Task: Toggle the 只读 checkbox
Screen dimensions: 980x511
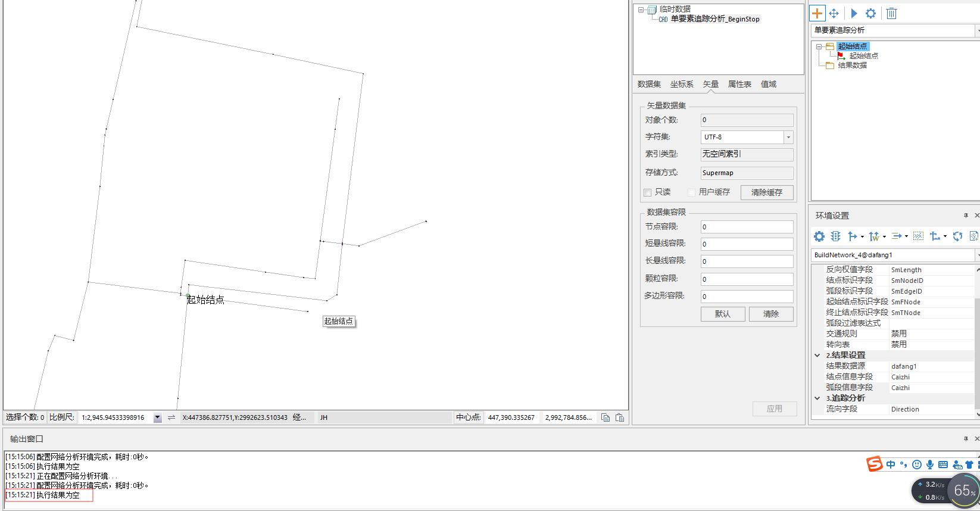Action: [648, 192]
